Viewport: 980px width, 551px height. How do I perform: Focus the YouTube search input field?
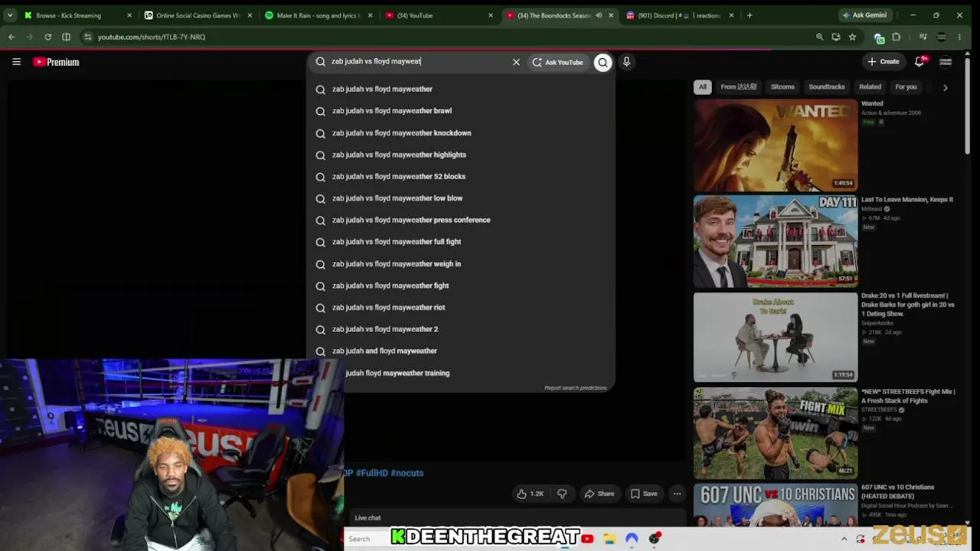point(417,61)
